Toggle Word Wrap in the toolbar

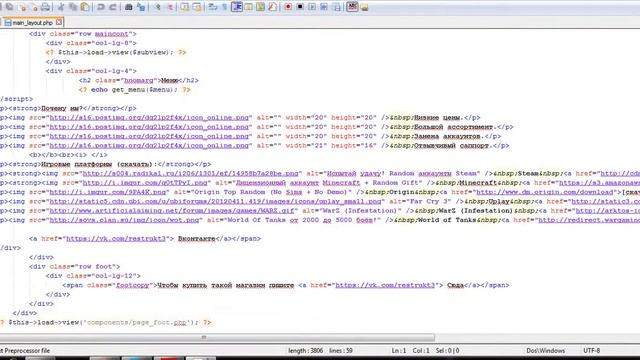(212, 7)
